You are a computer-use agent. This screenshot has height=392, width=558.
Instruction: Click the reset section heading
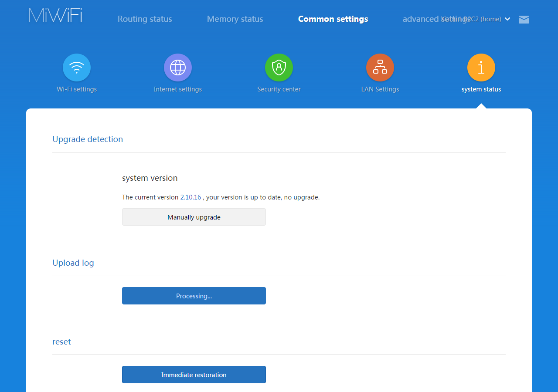coord(61,342)
